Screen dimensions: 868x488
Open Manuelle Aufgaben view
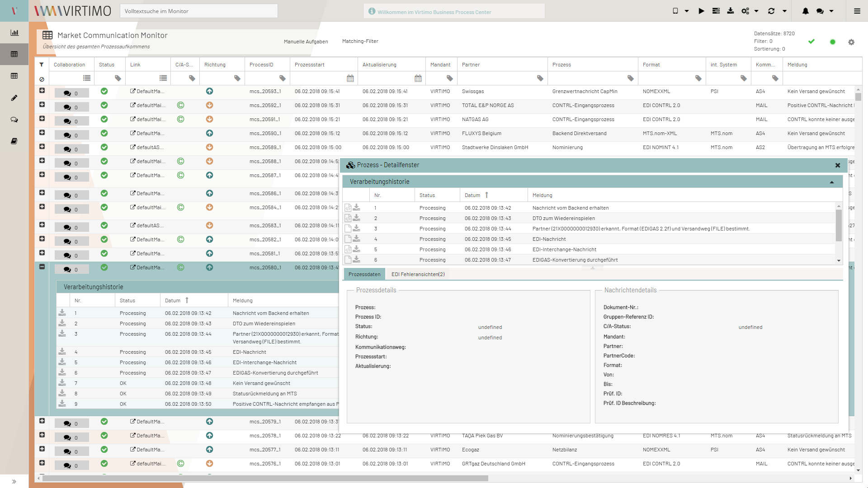point(306,42)
